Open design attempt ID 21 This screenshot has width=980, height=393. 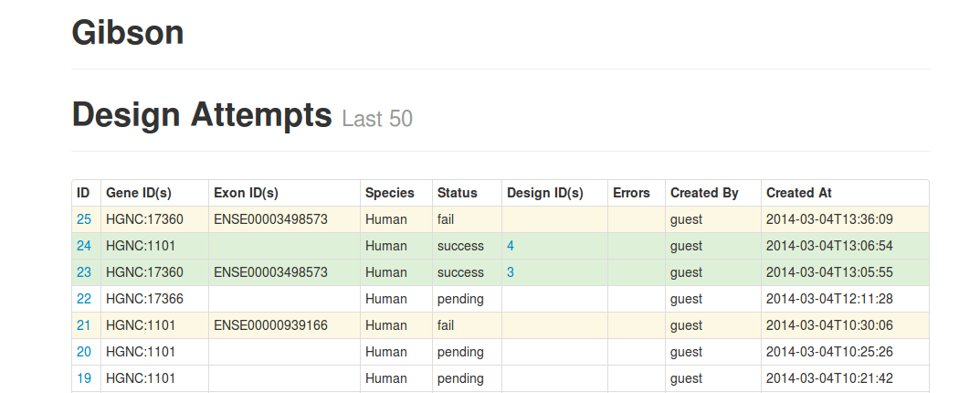point(84,325)
